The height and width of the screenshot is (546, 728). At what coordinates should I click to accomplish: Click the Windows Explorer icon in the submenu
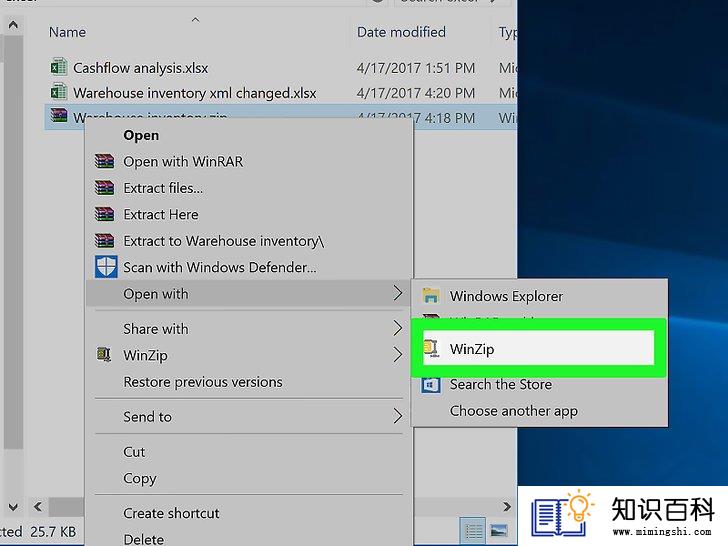coord(431,296)
